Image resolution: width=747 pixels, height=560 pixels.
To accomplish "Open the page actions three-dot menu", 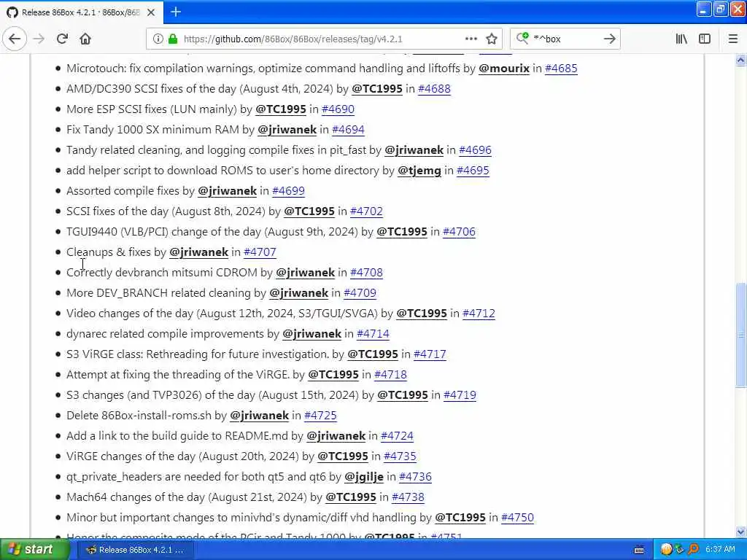I will click(471, 39).
